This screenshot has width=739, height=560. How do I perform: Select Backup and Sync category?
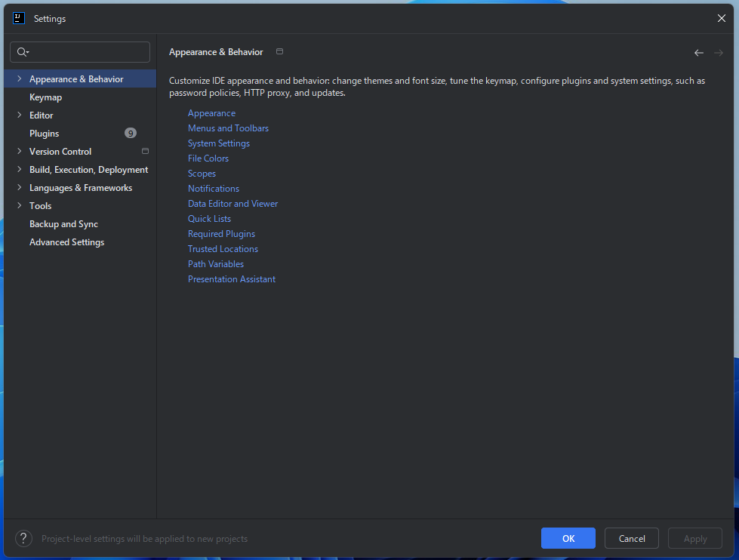63,224
